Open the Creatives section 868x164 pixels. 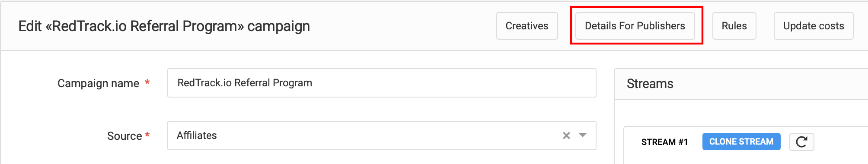click(x=527, y=26)
